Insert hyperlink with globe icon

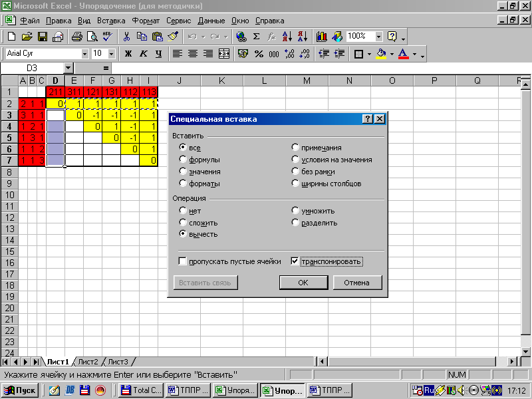coord(241,37)
